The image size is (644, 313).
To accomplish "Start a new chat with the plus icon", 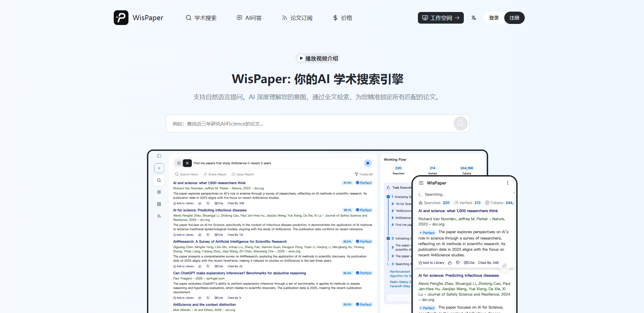I will click(159, 168).
